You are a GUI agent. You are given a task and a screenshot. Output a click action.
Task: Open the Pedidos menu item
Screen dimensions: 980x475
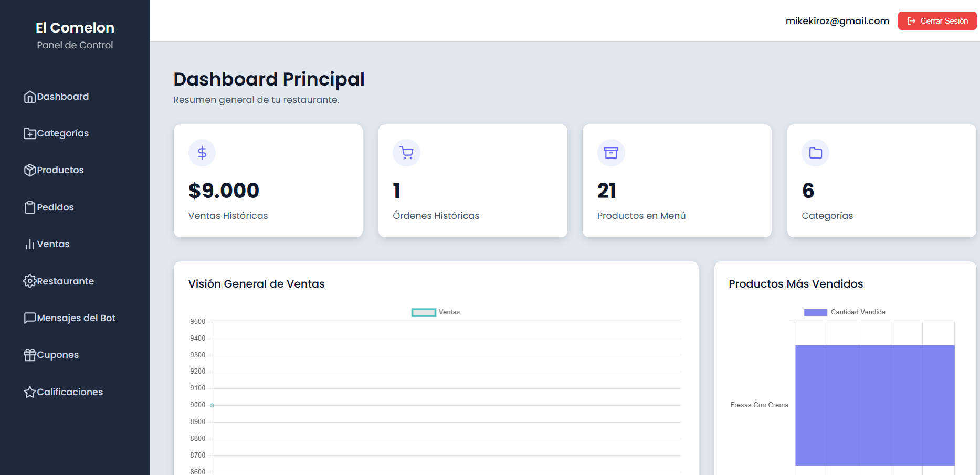55,207
